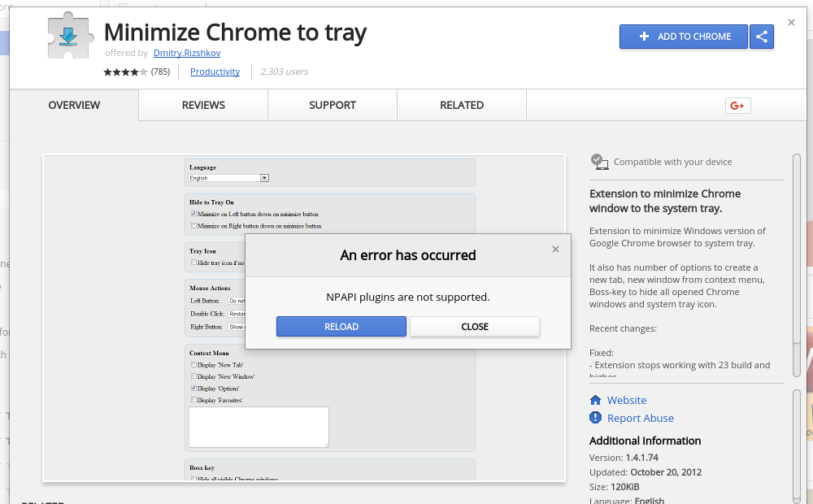Click 'Updated: October 20, 2012' text
This screenshot has width=813, height=504.
coord(645,471)
